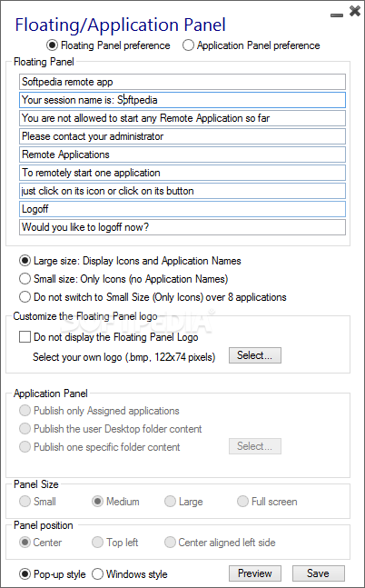365x588 pixels.
Task: Select Pop-up style option
Action: (53, 573)
